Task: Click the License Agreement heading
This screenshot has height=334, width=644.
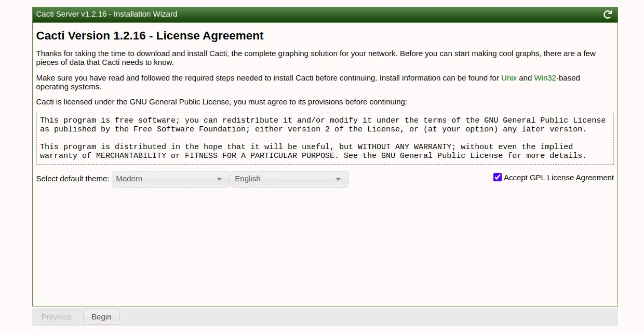Action: 150,36
